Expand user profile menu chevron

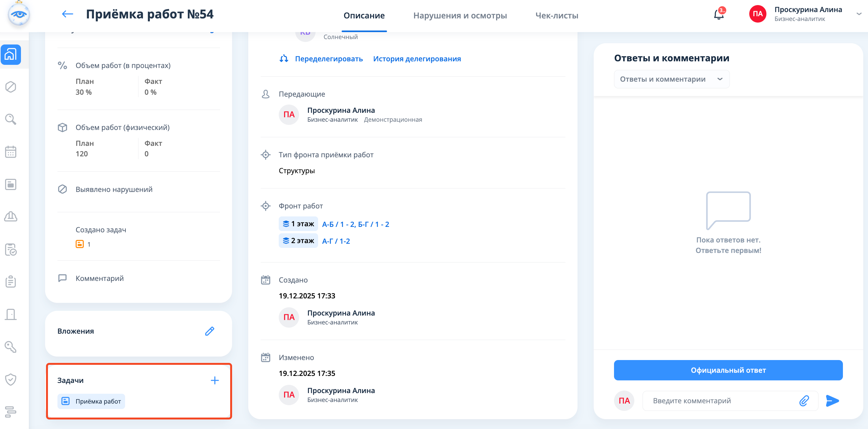pos(858,14)
